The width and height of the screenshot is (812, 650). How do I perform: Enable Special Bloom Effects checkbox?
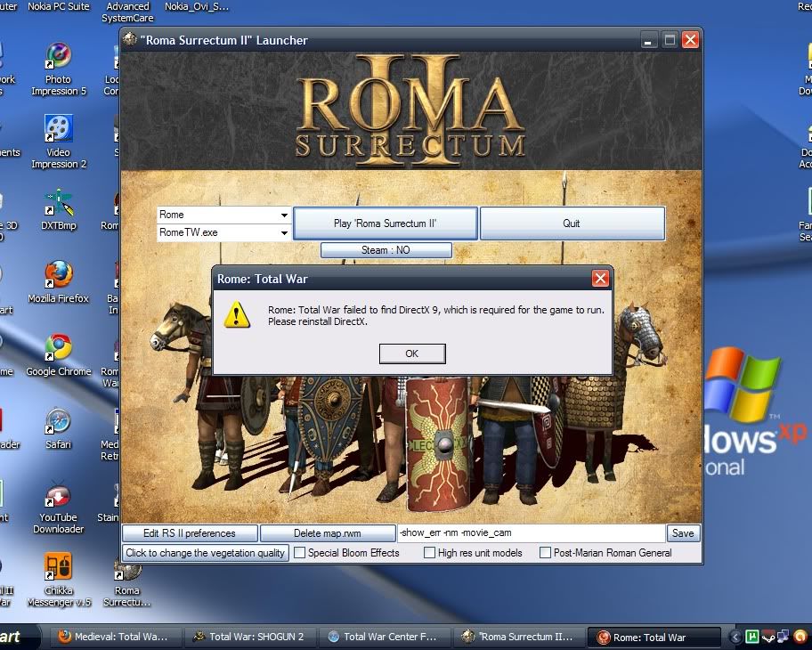(300, 553)
